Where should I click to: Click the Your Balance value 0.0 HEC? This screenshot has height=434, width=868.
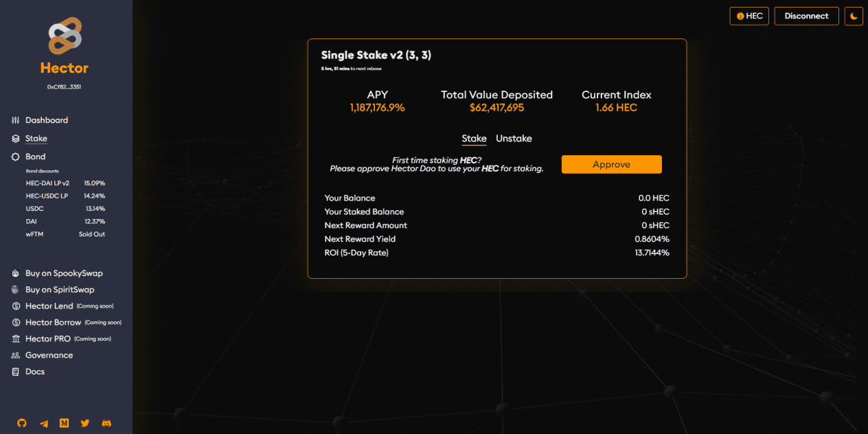[654, 198]
